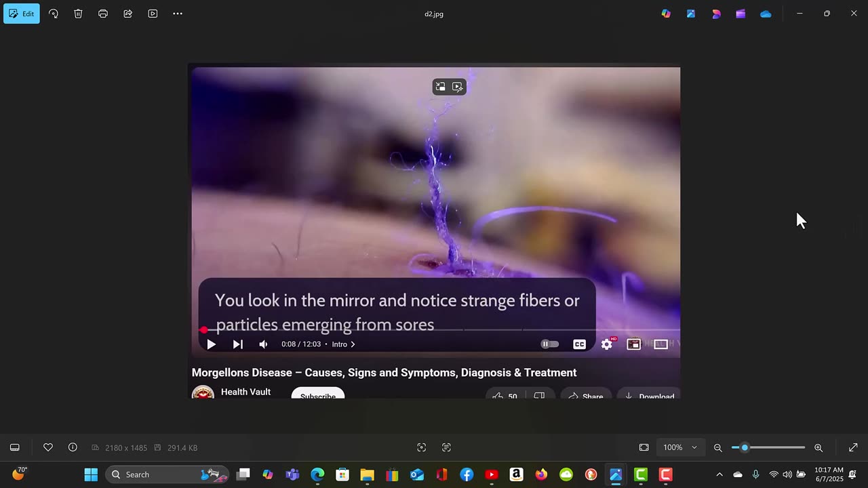This screenshot has height=488, width=868.
Task: Click the miniplayer icon in the video
Action: coord(633,344)
